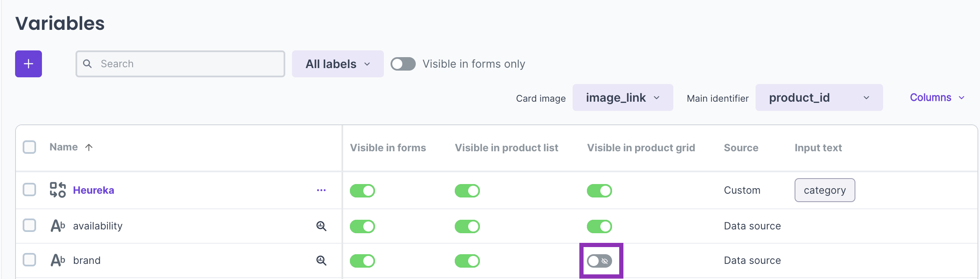Click the purple plus add variable button
Image resolution: width=980 pixels, height=279 pixels.
point(29,64)
